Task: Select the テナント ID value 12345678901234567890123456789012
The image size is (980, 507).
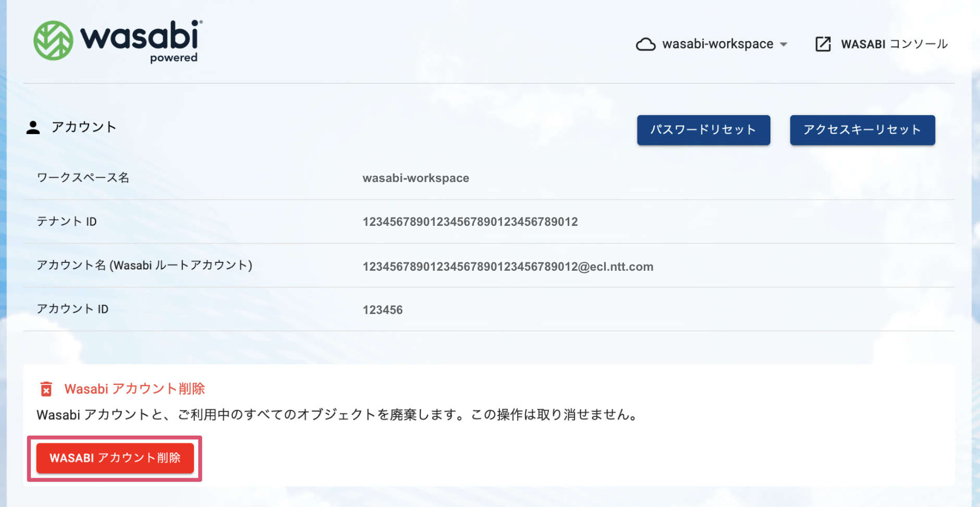Action: [x=470, y=222]
